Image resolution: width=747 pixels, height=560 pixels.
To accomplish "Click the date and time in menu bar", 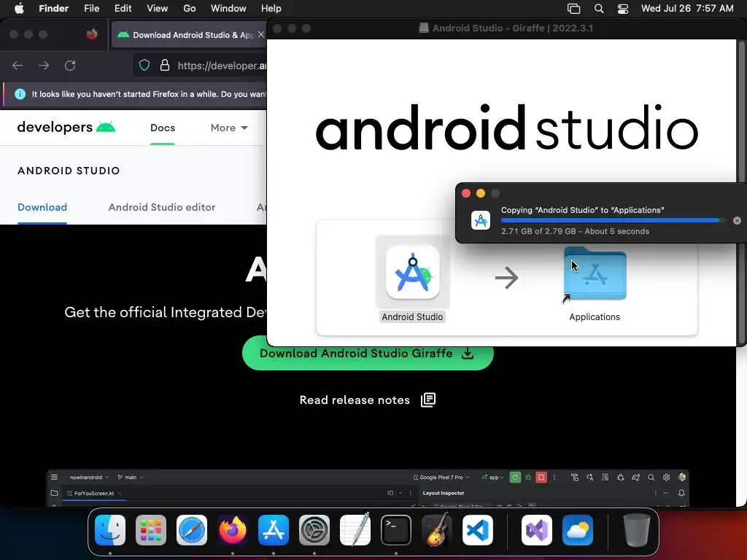I will tap(687, 9).
